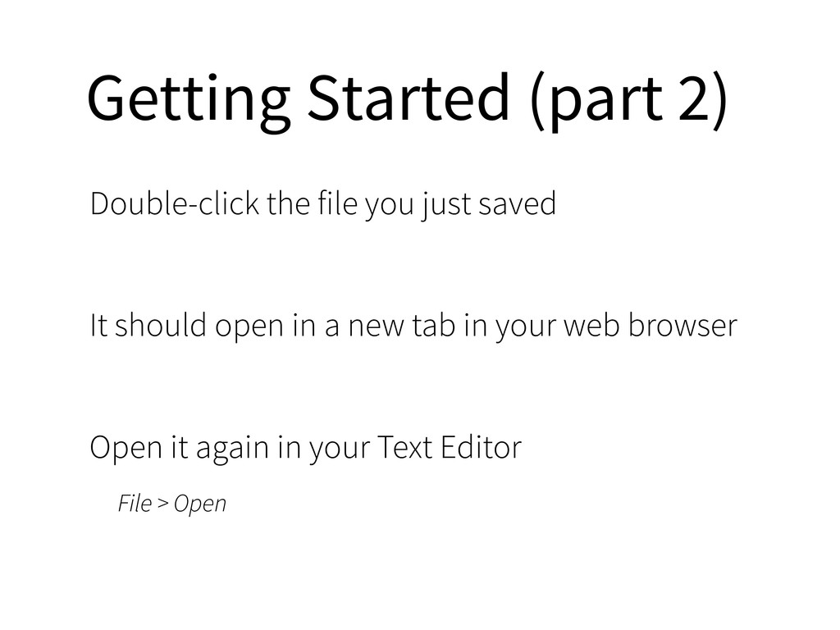The width and height of the screenshot is (840, 630).
Task: Select the line 'Double-click the file you just saved'
Action: (x=323, y=204)
